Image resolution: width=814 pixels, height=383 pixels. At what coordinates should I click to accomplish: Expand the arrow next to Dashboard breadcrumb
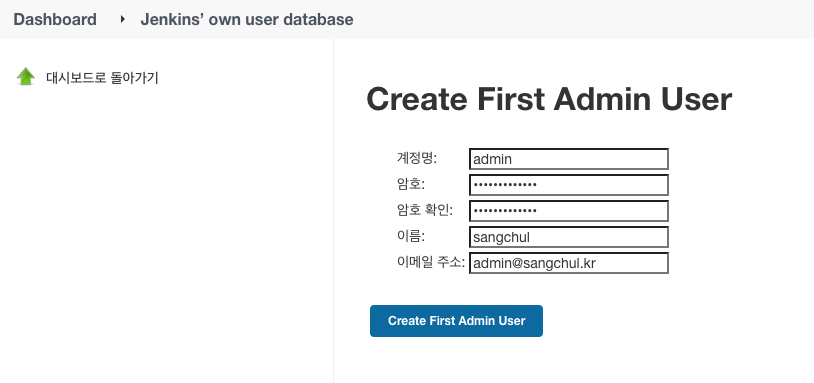click(123, 19)
